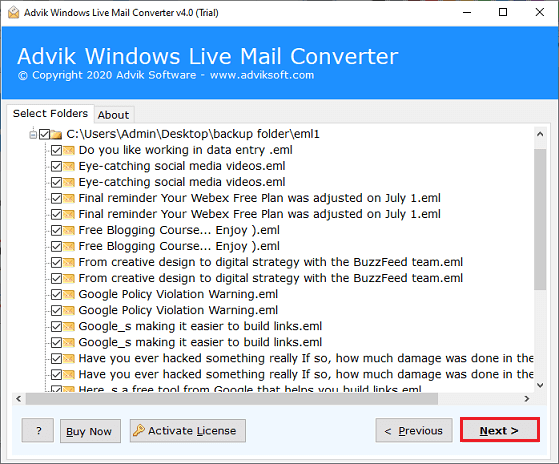Uncheck the root eml1 folder checkbox

(x=45, y=134)
